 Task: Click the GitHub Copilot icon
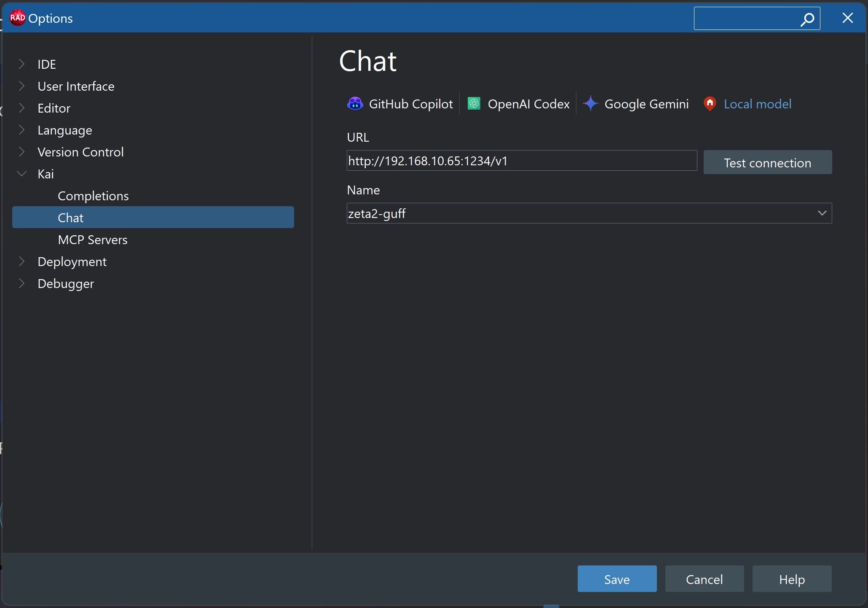pyautogui.click(x=355, y=104)
